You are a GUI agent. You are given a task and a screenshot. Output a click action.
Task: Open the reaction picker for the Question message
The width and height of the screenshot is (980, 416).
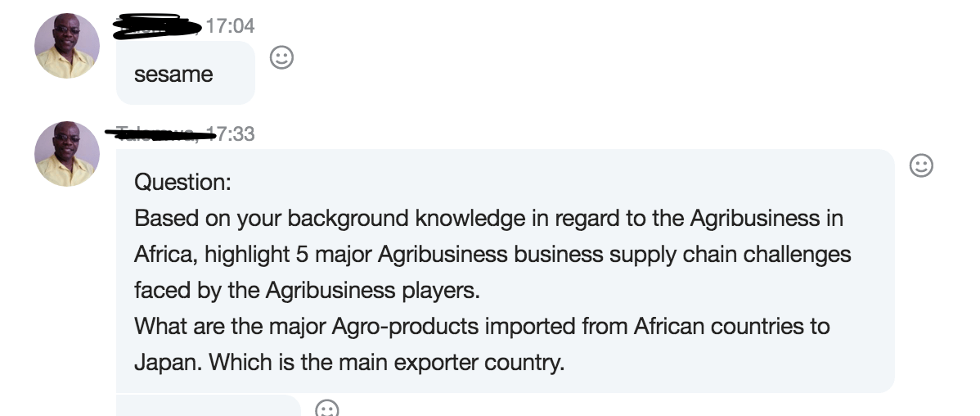(x=921, y=166)
